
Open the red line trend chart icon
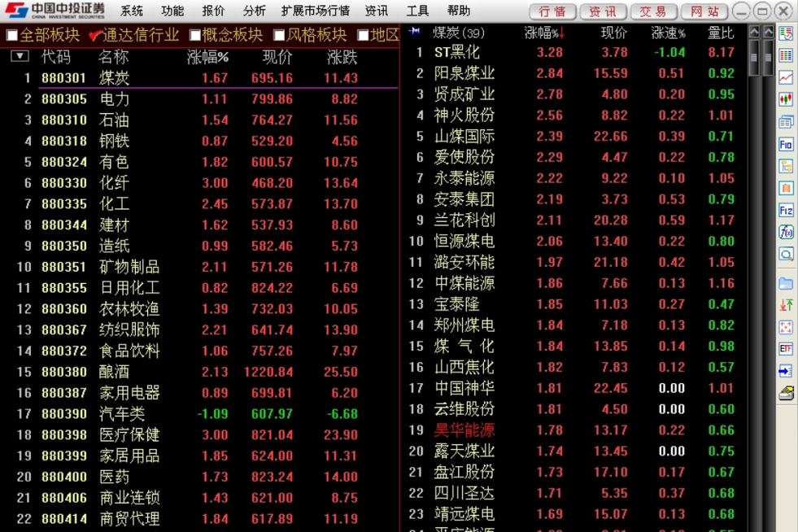(786, 77)
